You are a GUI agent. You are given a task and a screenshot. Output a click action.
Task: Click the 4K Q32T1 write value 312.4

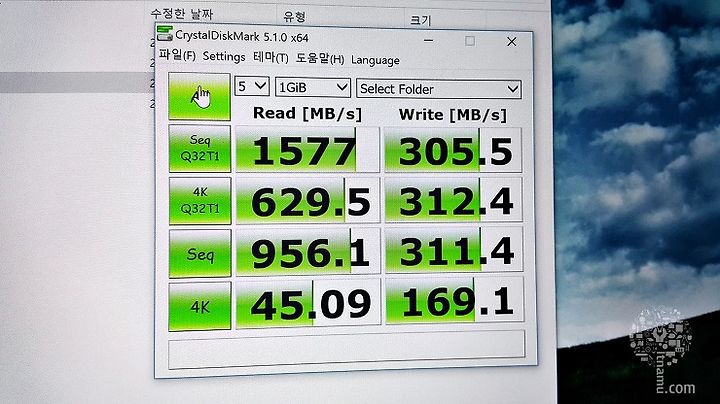point(454,200)
